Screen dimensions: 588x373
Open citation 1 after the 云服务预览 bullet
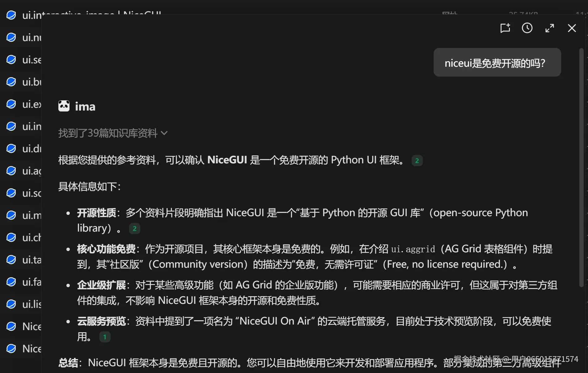tap(105, 337)
